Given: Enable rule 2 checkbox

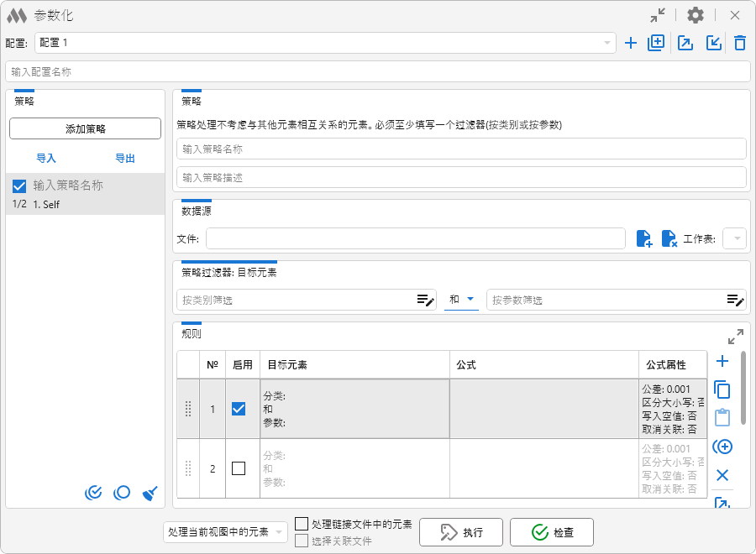Looking at the screenshot, I should click(239, 468).
